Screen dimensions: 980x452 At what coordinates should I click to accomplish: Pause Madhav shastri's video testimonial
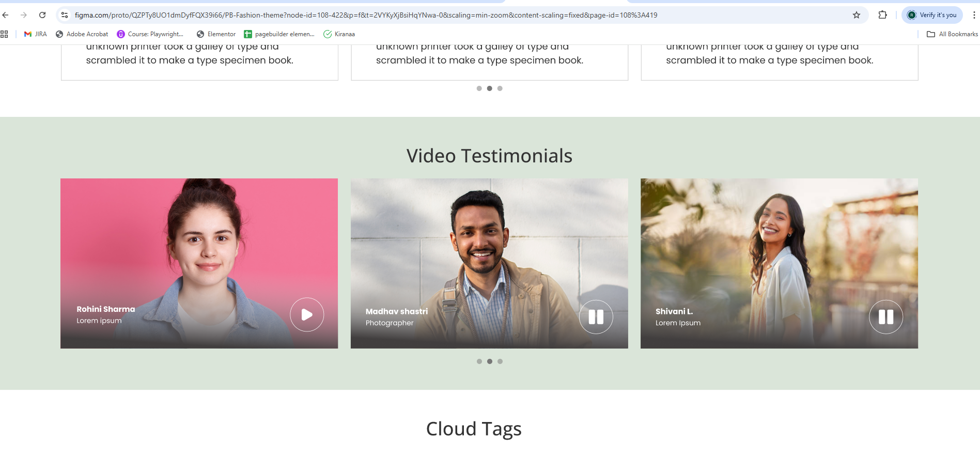click(x=596, y=317)
